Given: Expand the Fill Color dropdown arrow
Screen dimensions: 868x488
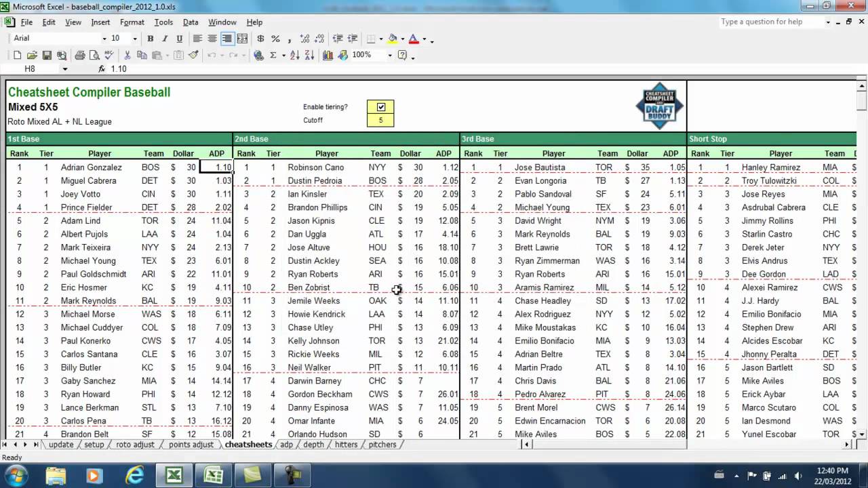Looking at the screenshot, I should coord(403,39).
